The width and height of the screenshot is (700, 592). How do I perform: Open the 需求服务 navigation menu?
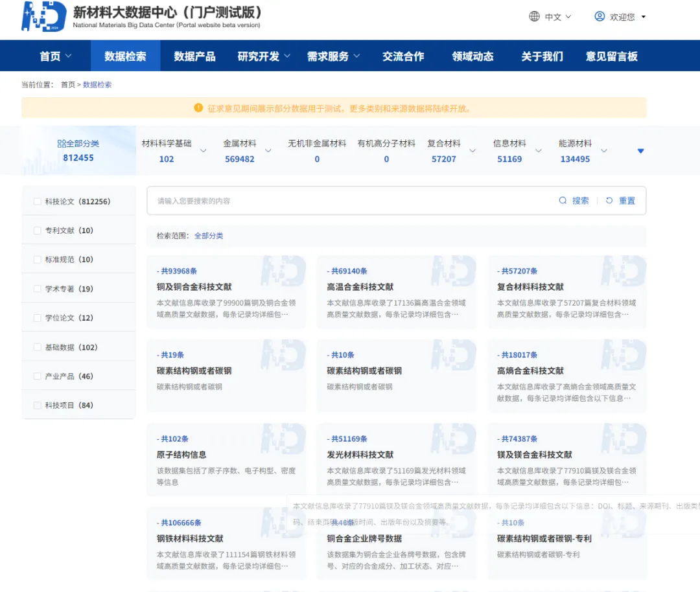tap(333, 56)
